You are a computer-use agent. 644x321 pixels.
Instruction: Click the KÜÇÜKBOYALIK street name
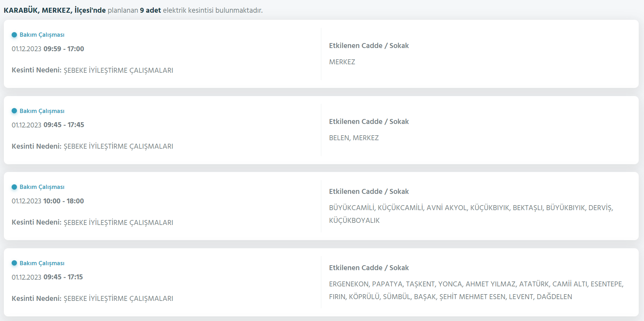click(354, 220)
